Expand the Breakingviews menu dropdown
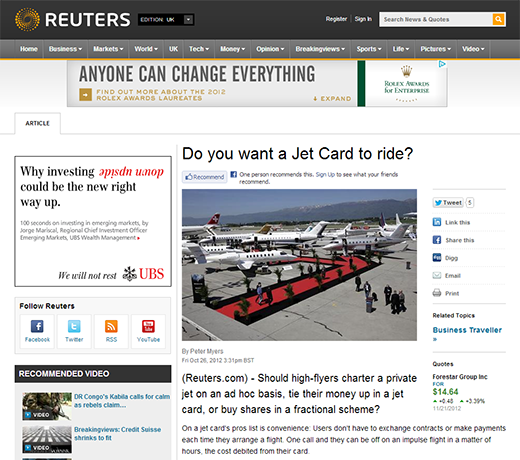Screen dimensions: 520x460 point(320,49)
